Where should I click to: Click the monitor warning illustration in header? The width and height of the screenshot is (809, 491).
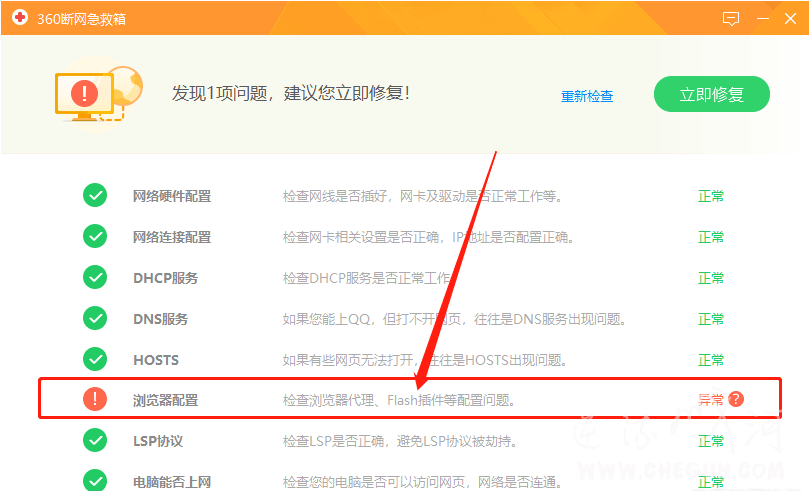(98, 94)
